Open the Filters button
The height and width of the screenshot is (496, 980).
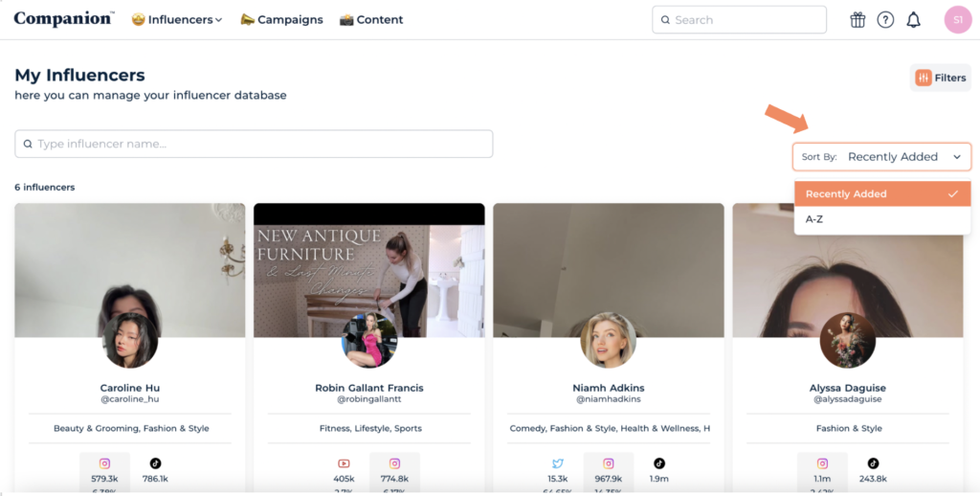pyautogui.click(x=940, y=78)
